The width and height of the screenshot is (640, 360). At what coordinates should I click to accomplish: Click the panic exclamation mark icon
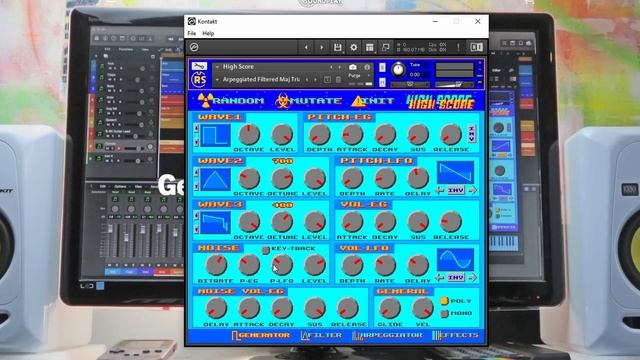pyautogui.click(x=458, y=47)
